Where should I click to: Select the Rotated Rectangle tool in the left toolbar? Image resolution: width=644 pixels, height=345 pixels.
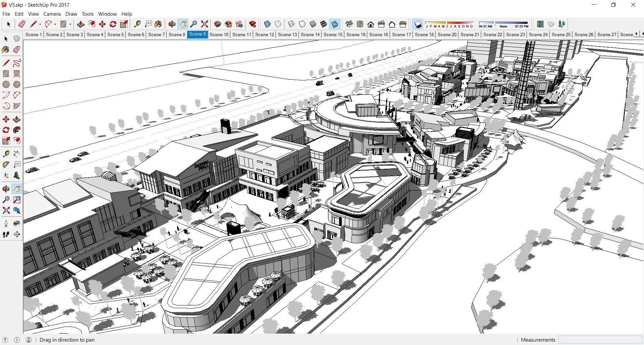17,74
